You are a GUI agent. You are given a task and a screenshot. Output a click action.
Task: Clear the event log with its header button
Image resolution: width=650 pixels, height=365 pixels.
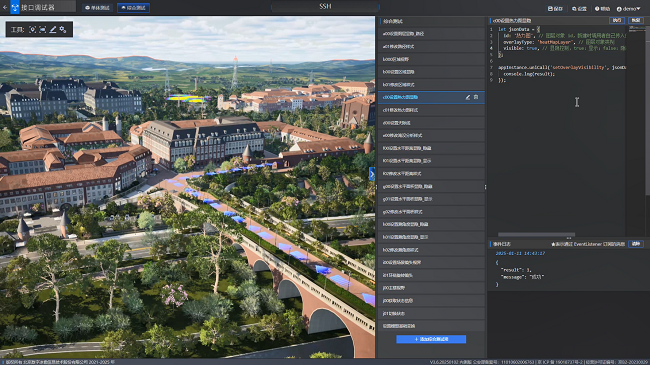635,244
